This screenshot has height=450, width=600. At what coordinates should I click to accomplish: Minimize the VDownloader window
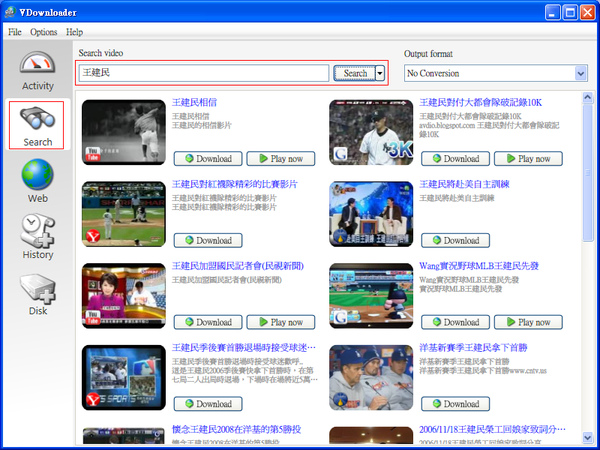click(x=552, y=13)
